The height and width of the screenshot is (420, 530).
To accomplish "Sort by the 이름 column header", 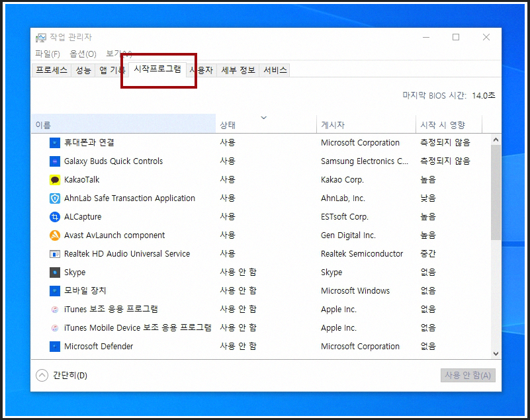I will pyautogui.click(x=123, y=124).
